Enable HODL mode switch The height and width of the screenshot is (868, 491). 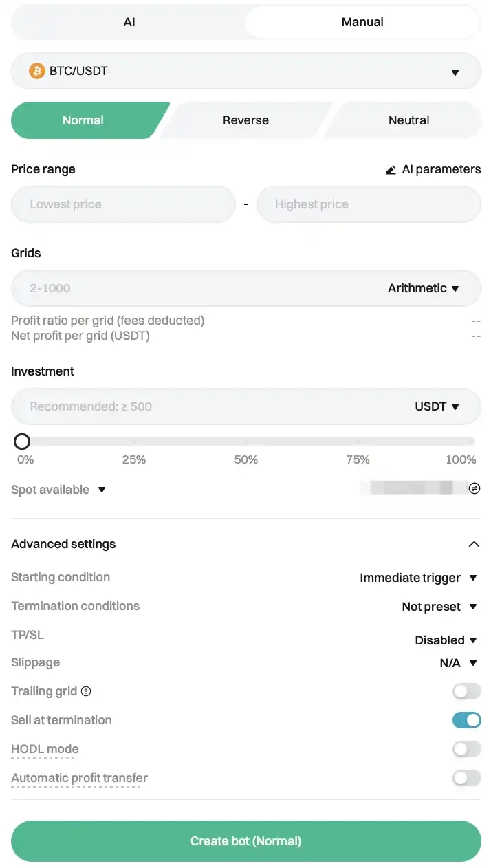(466, 749)
